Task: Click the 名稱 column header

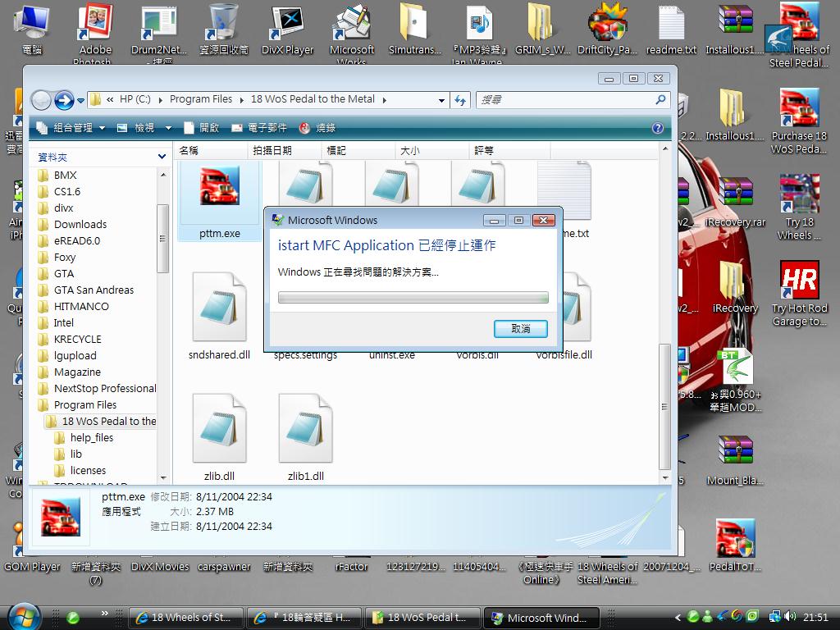Action: pos(189,151)
